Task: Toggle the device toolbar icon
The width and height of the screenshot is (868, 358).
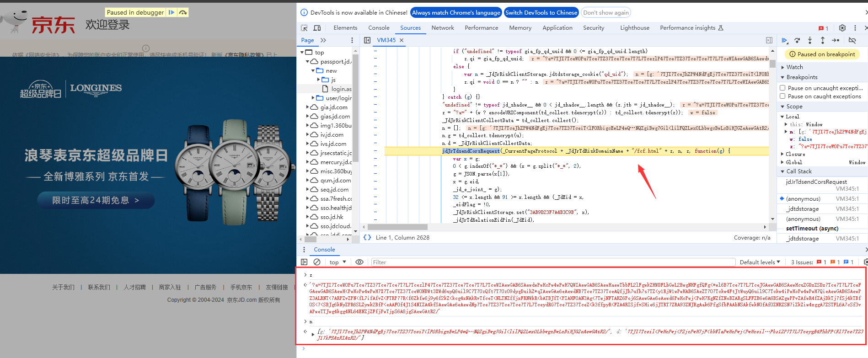Action: (x=317, y=28)
